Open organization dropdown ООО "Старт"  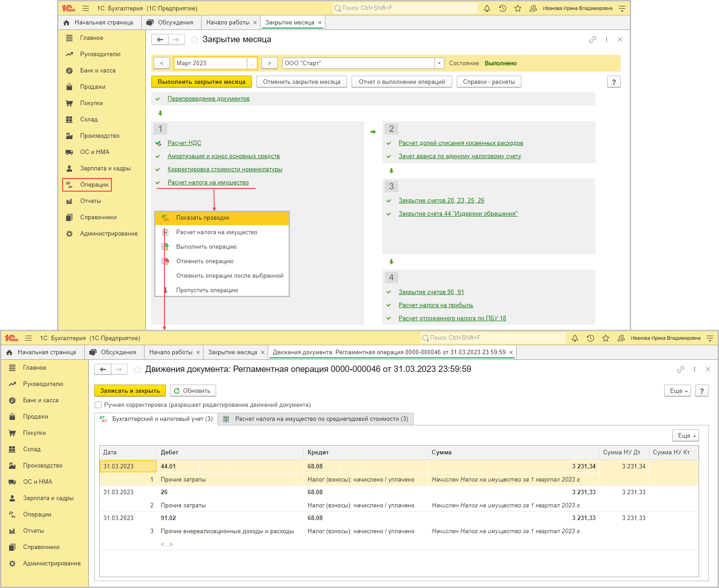[439, 63]
